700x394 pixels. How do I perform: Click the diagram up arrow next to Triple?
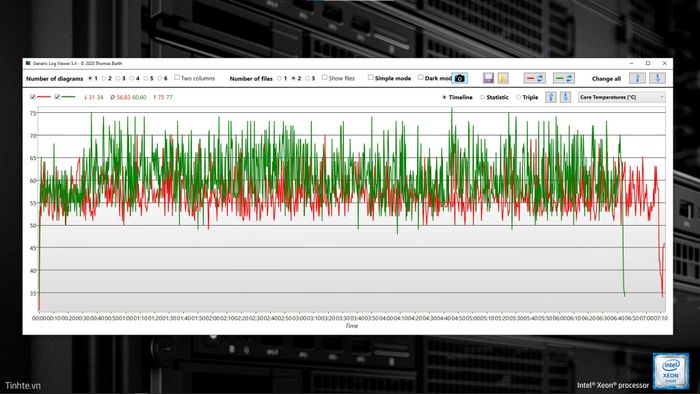550,97
